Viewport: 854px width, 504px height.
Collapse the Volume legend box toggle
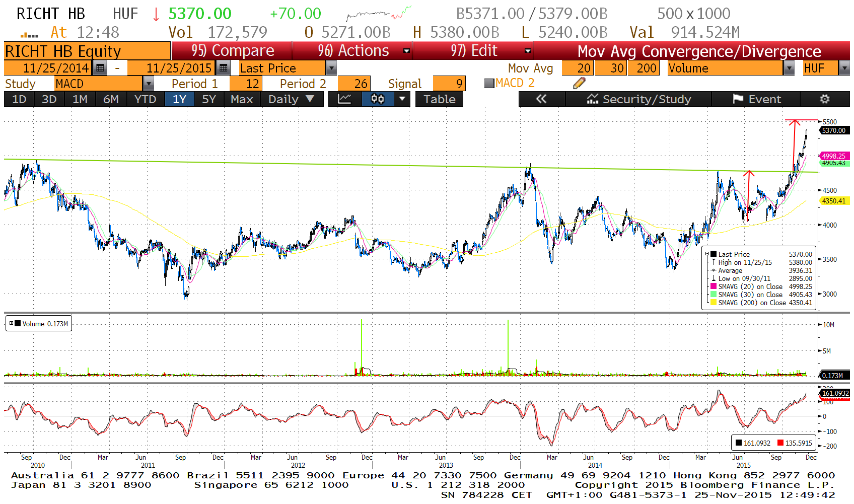pos(11,323)
